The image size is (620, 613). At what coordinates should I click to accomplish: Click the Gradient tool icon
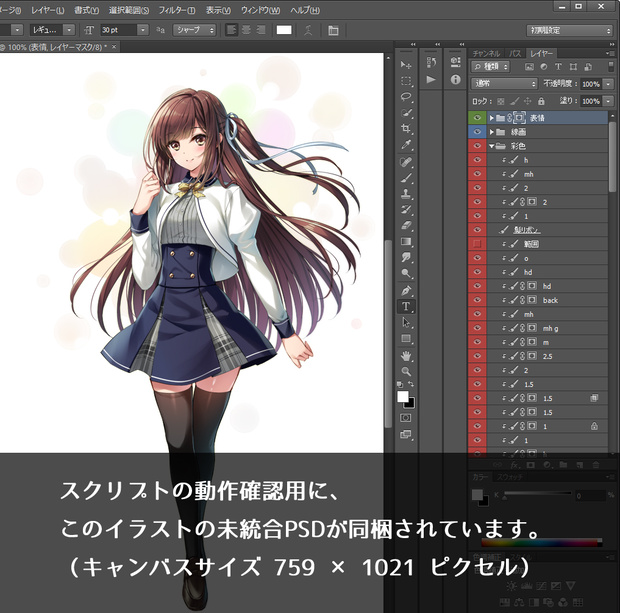[406, 242]
